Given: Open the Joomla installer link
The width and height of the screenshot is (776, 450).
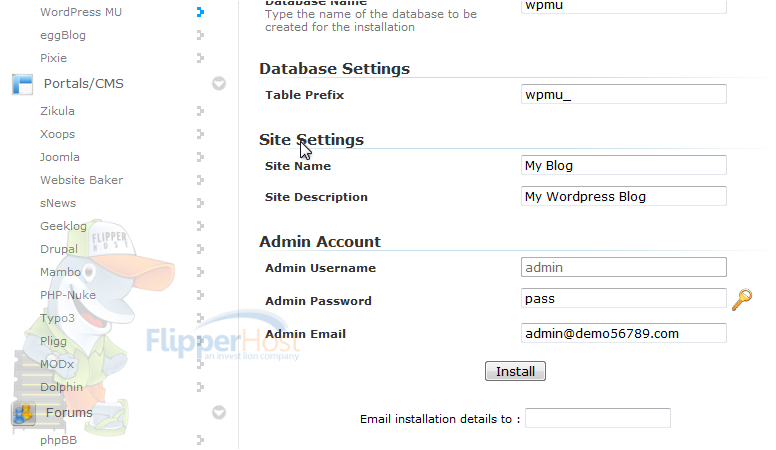Looking at the screenshot, I should (60, 157).
